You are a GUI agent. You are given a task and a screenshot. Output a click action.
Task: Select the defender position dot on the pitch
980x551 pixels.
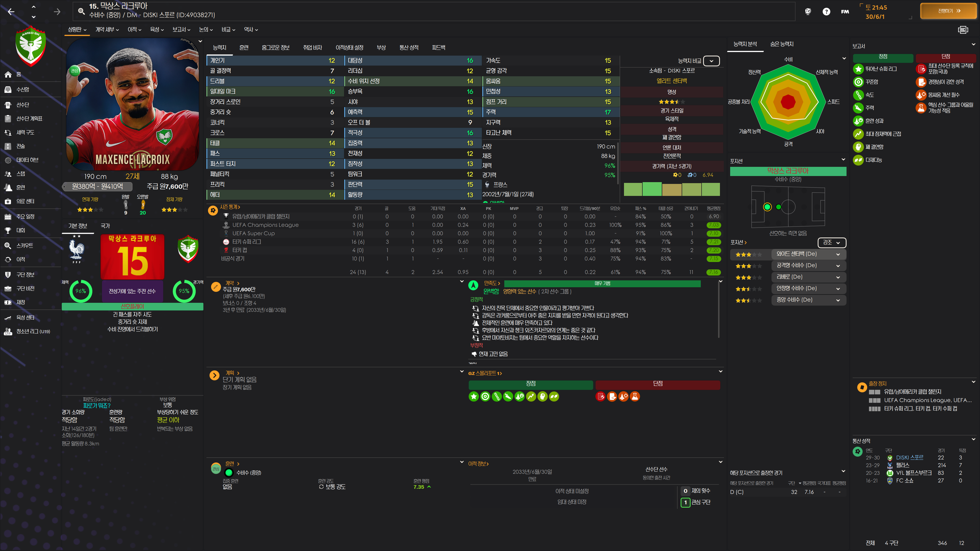[767, 207]
